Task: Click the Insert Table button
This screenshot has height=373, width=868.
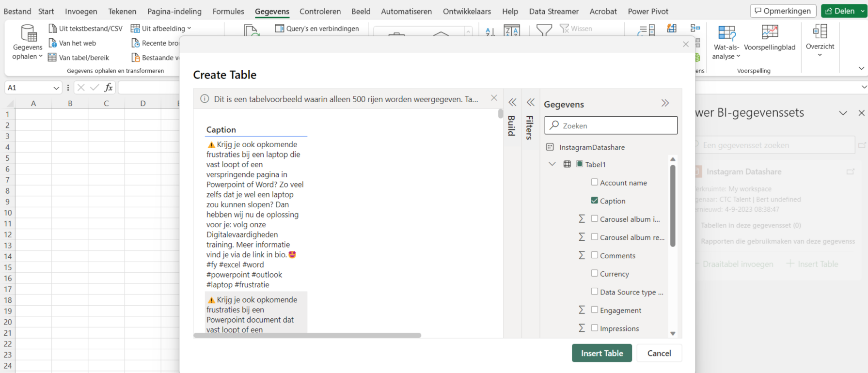Action: pos(602,353)
